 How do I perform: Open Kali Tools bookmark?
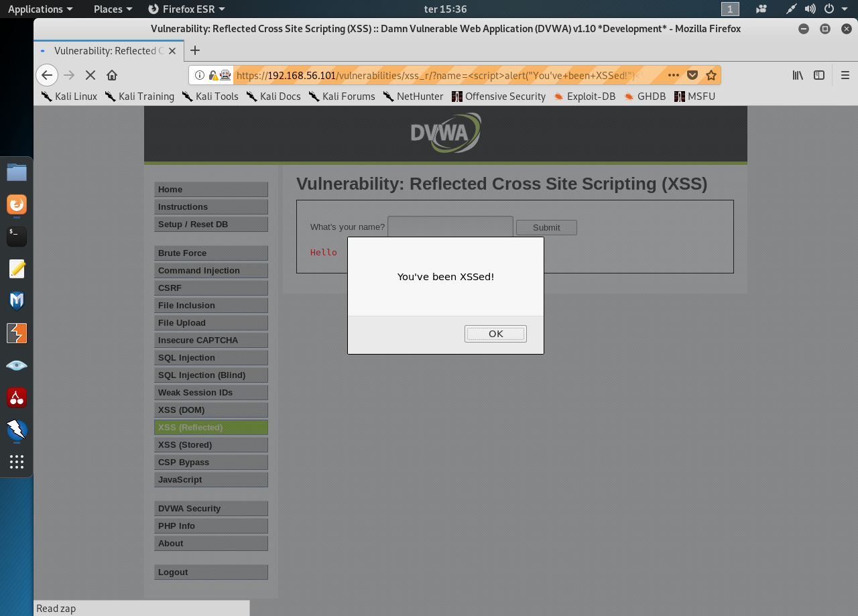pyautogui.click(x=210, y=96)
